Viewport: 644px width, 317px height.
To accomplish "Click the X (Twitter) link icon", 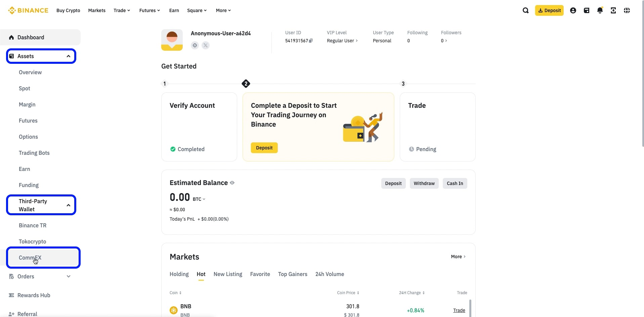I will (206, 45).
